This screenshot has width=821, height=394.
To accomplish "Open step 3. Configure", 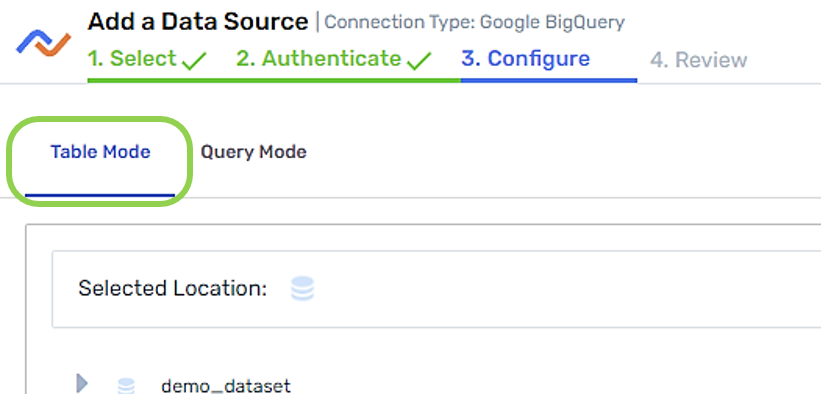I will (525, 59).
